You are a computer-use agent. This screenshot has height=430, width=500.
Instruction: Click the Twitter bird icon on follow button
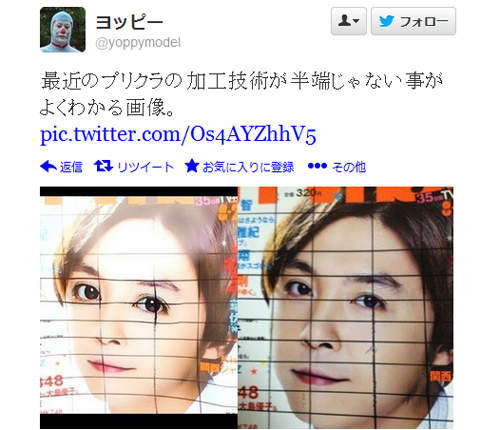387,22
